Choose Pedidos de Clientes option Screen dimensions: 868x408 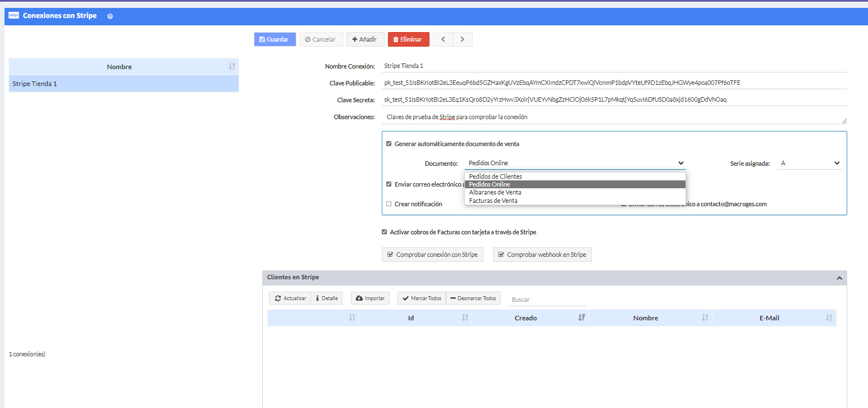pos(575,176)
